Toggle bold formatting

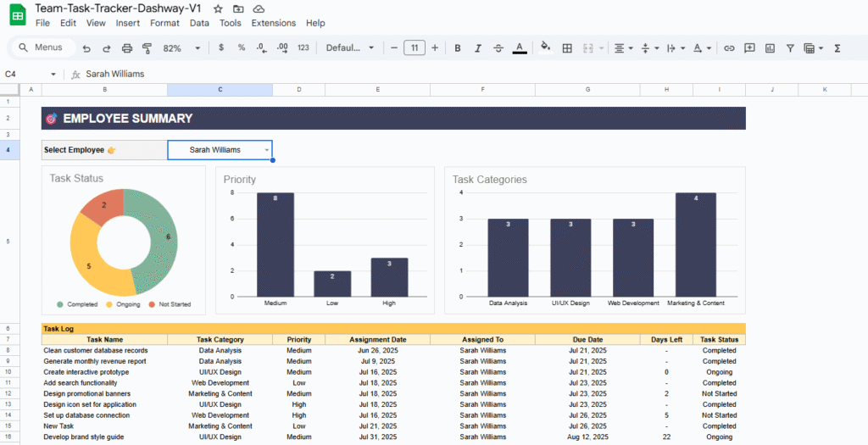[x=457, y=48]
